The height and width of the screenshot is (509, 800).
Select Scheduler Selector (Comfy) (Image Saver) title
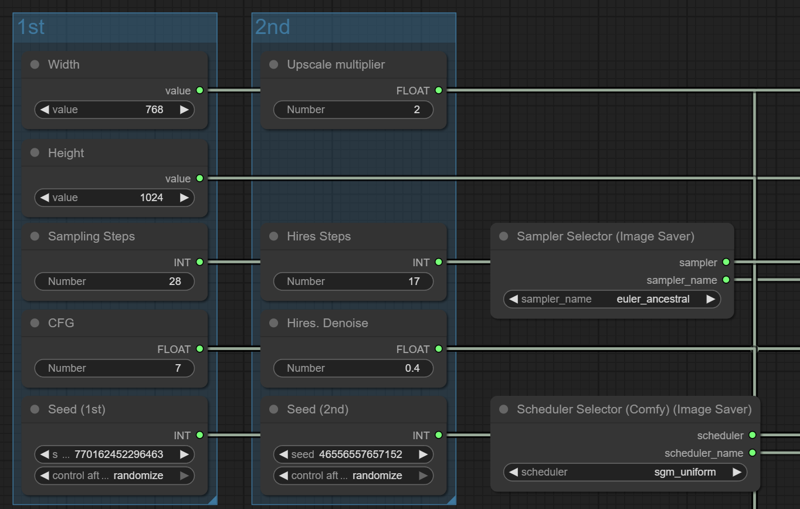[634, 409]
